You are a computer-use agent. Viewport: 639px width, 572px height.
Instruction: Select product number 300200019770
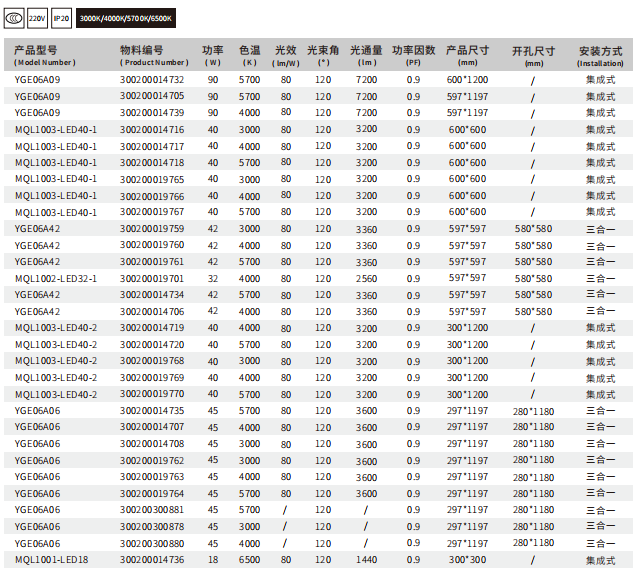coord(152,394)
